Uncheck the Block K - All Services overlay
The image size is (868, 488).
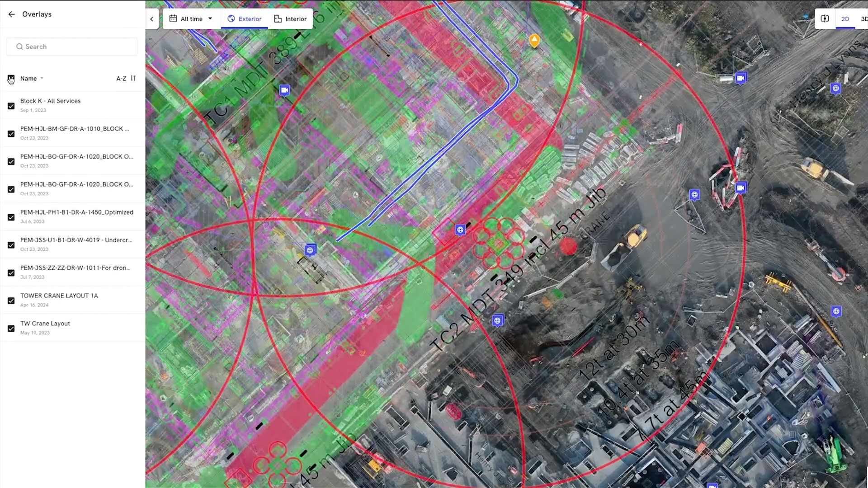coord(11,106)
